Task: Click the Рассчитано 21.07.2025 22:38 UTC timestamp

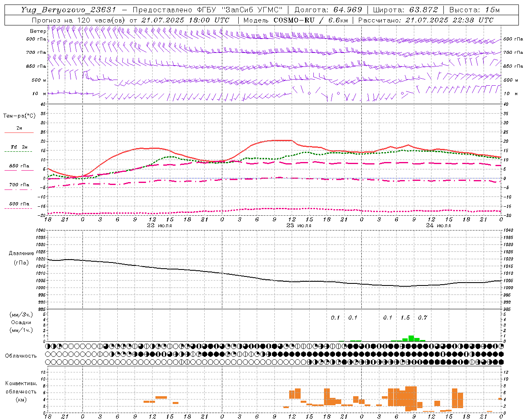Action: [426, 20]
